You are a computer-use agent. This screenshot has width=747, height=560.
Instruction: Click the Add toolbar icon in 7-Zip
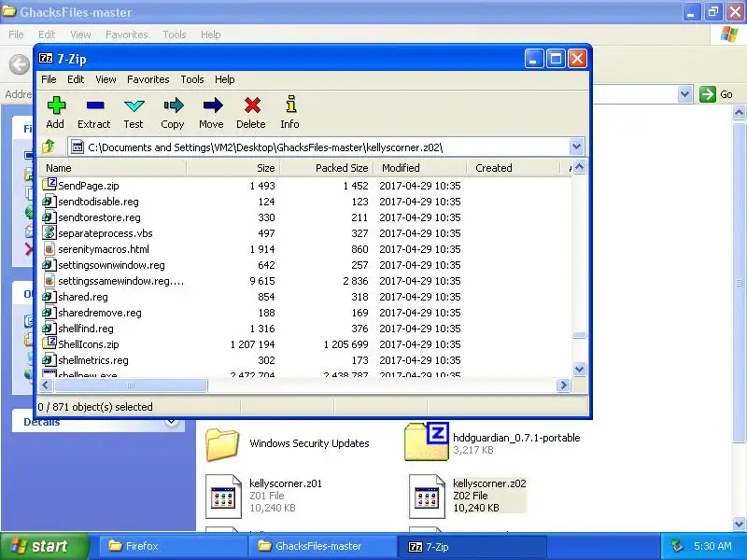(x=56, y=105)
